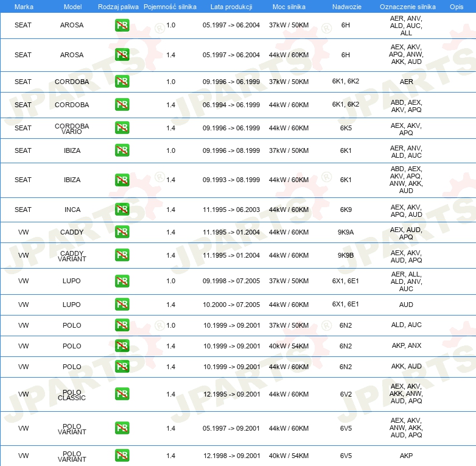Click the Lata produkcji column header

[x=231, y=7]
